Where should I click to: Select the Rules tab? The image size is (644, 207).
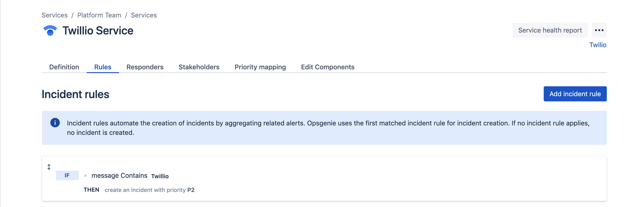[x=103, y=67]
